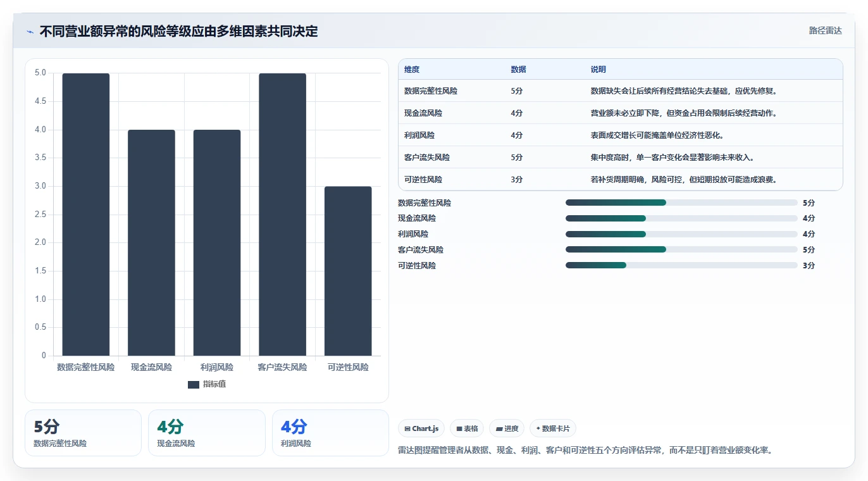Click the 进度 chip
868x481 pixels.
507,428
